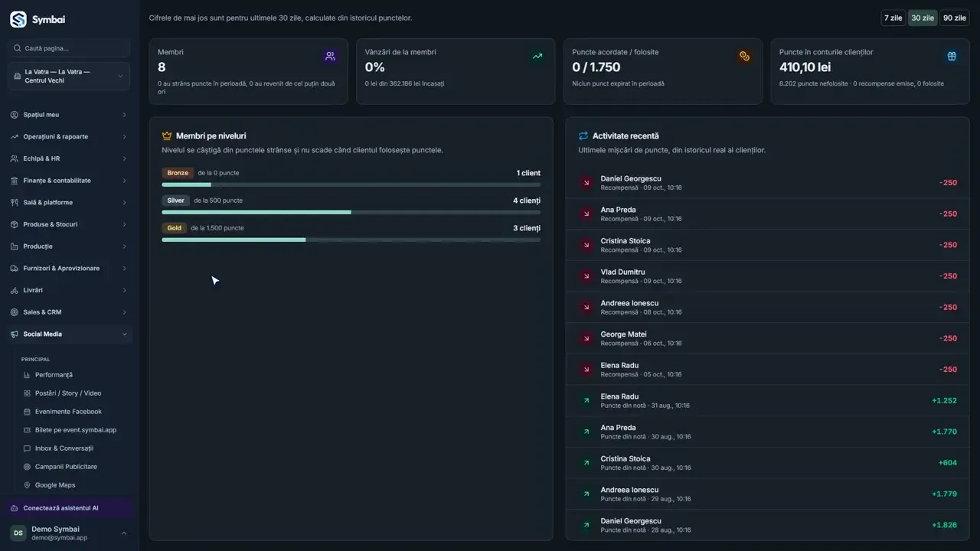The height and width of the screenshot is (551, 980).
Task: Click the Inbox & Conversații message icon
Action: click(27, 448)
